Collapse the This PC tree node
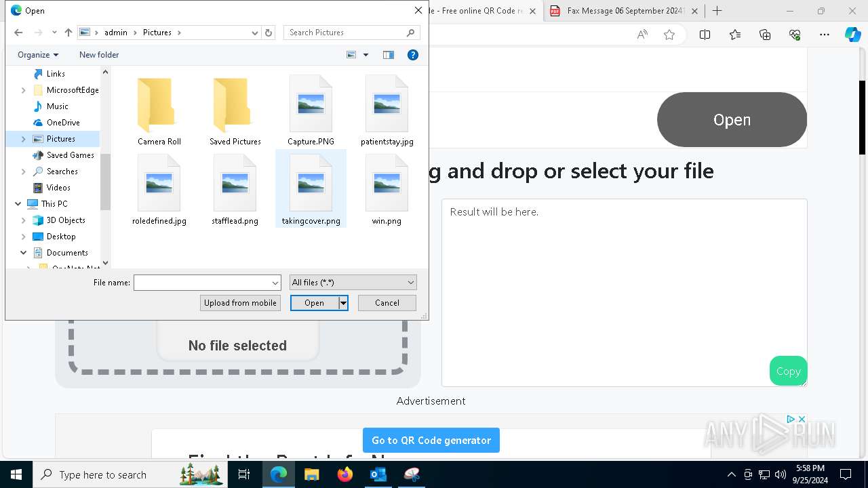 [18, 204]
